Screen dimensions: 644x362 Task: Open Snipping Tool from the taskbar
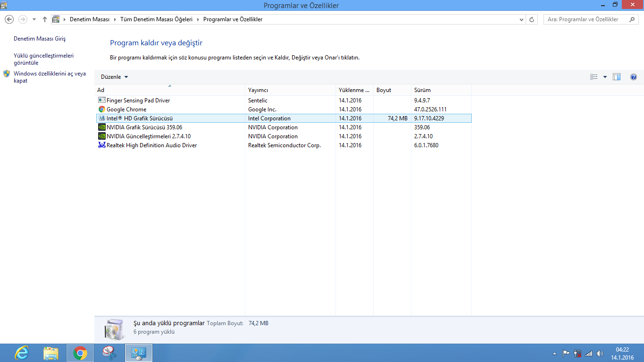[x=109, y=353]
